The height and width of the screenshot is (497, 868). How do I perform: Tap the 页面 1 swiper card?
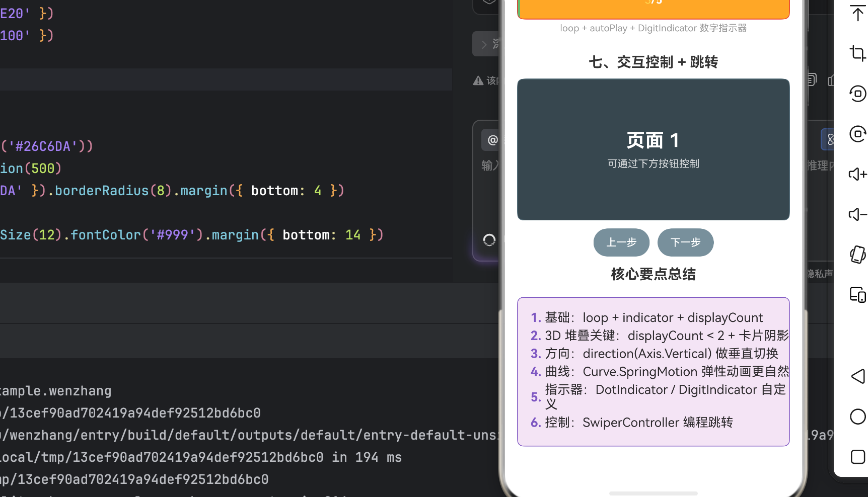(x=654, y=149)
